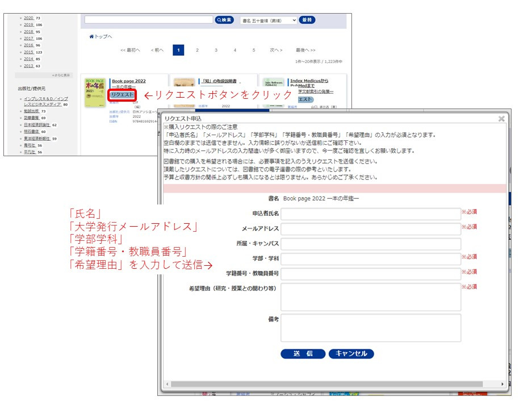Close the リクエスト申込 dialog with X

point(501,119)
